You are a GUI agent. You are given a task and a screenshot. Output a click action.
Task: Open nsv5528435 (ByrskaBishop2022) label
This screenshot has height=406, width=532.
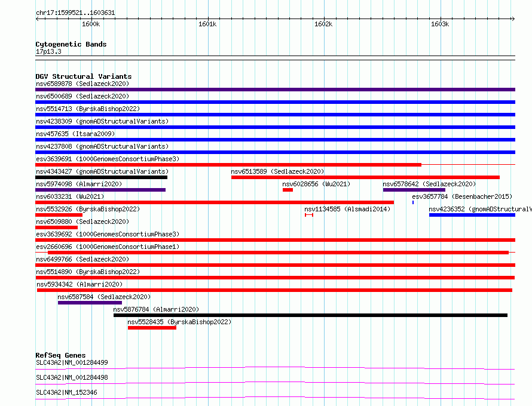[x=179, y=322]
